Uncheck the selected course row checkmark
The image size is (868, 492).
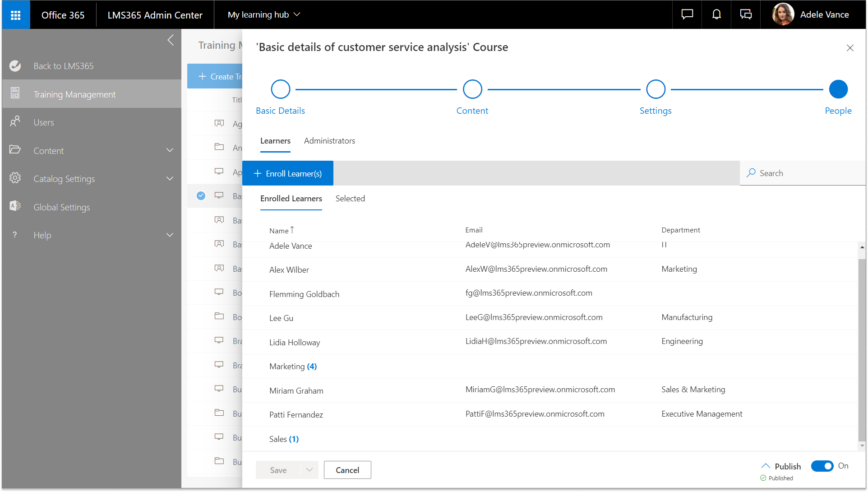(x=201, y=195)
